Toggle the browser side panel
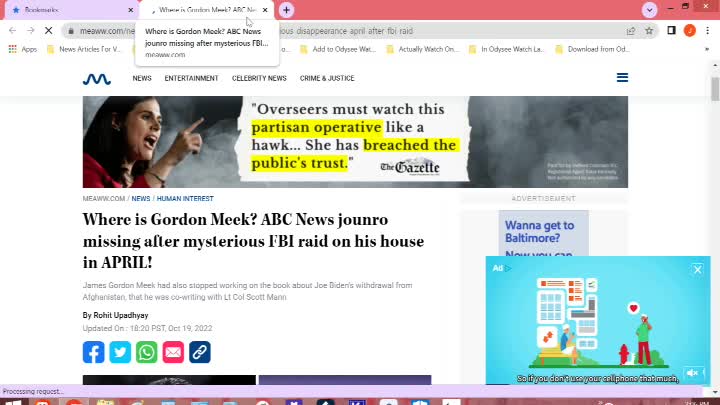The image size is (720, 405). pos(671,30)
